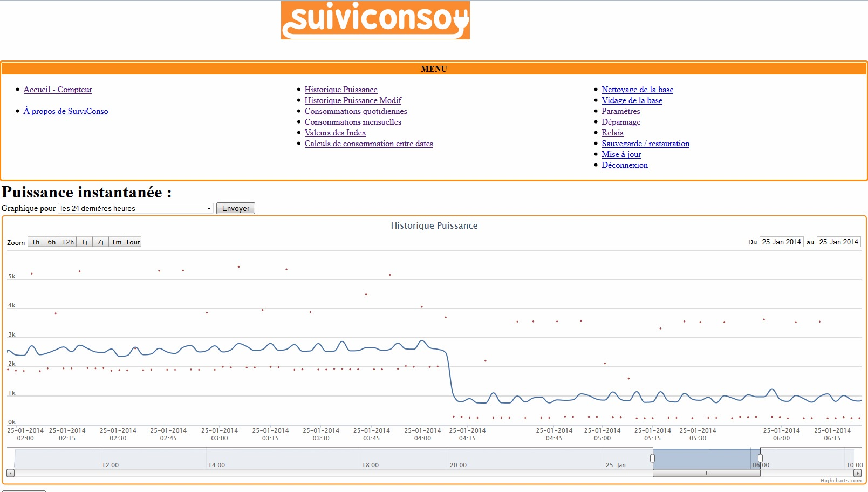Screen dimensions: 868x492
Task: Select the 1m zoom button
Action: point(117,242)
